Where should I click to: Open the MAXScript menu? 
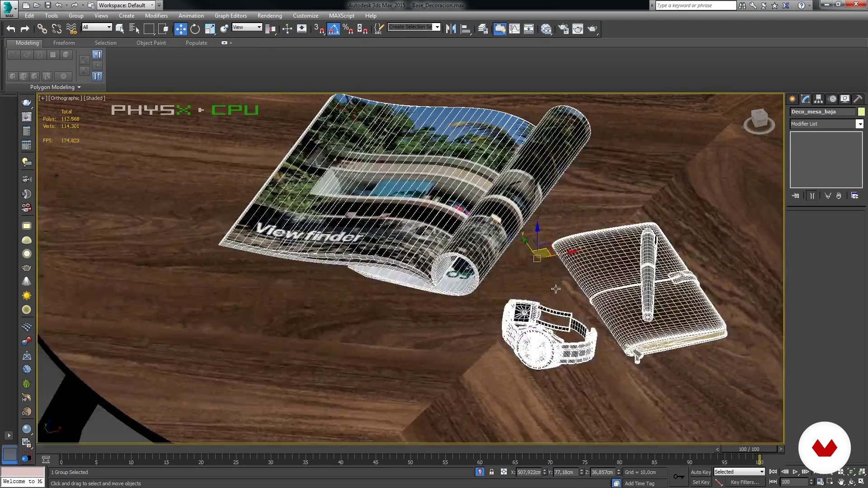click(x=341, y=16)
